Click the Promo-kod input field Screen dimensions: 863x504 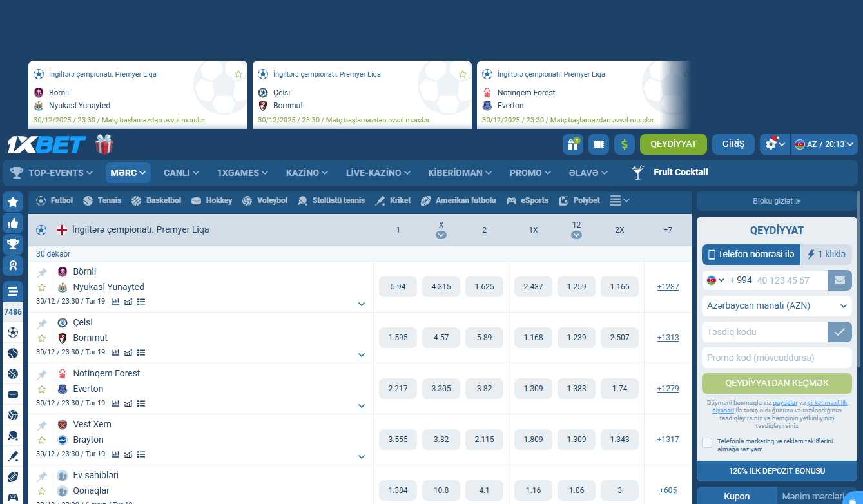(776, 358)
